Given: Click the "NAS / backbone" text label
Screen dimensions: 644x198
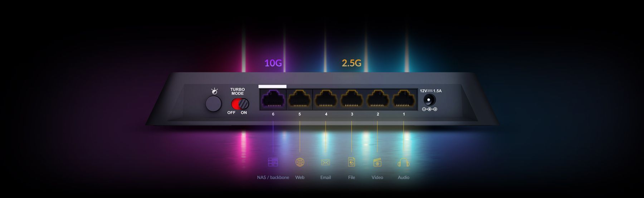Looking at the screenshot, I should (x=273, y=177).
